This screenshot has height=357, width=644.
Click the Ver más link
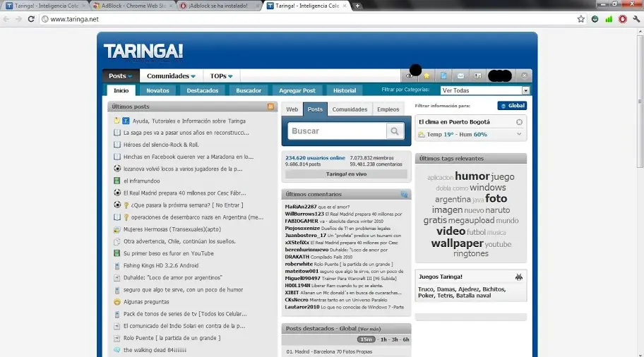tap(369, 329)
